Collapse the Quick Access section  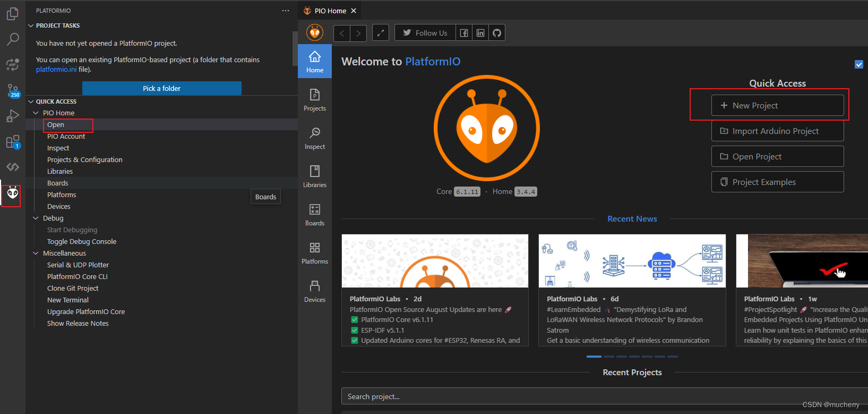[x=31, y=102]
